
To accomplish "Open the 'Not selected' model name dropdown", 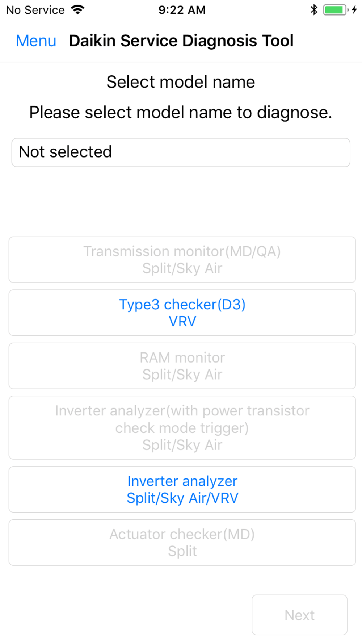I will click(181, 152).
